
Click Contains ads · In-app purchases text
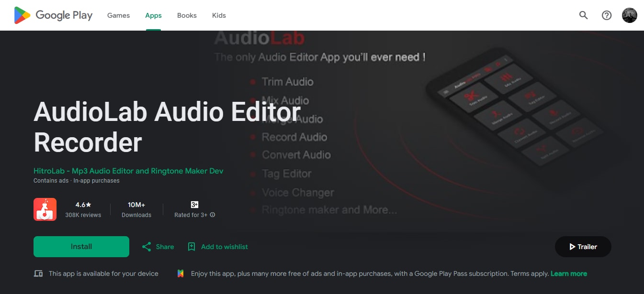click(x=77, y=181)
